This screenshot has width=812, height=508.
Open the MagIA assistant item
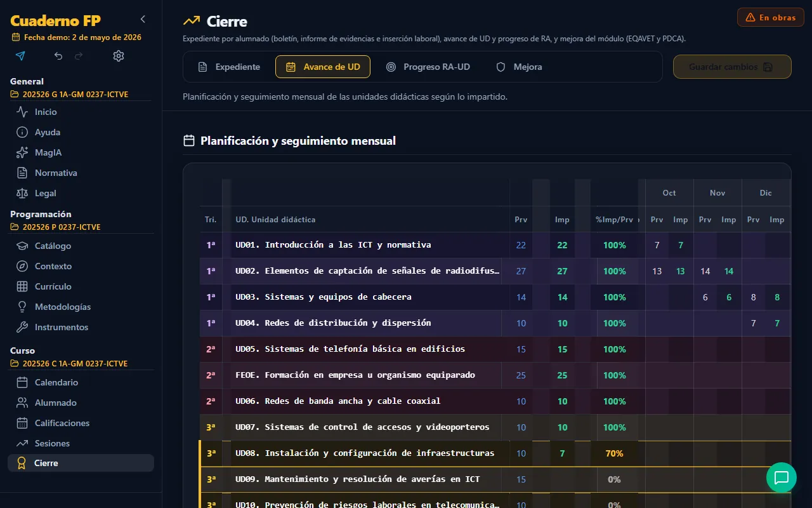81,152
